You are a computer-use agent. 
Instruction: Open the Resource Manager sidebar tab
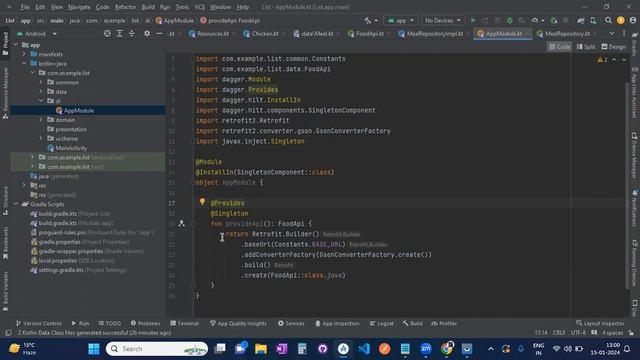(5, 93)
